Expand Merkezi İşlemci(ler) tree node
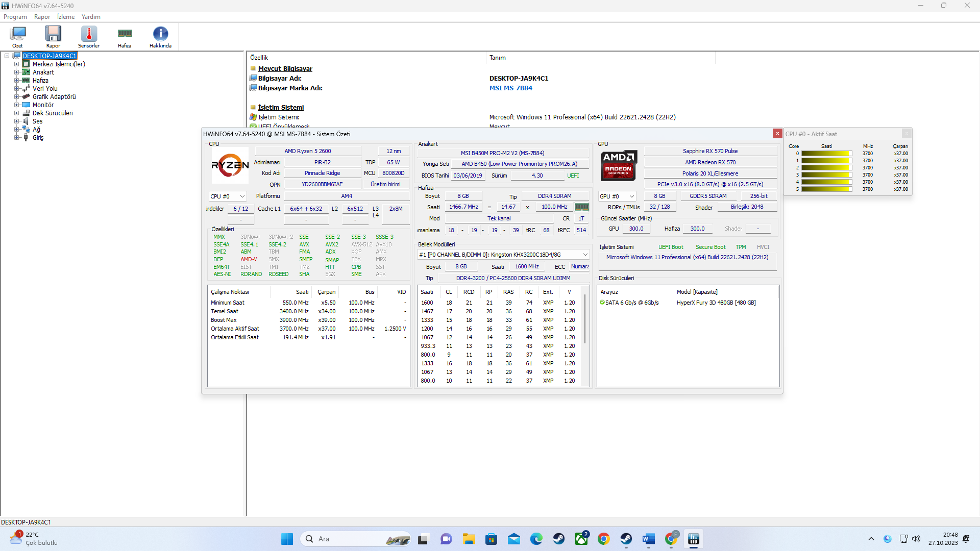The width and height of the screenshot is (980, 551). pos(16,64)
